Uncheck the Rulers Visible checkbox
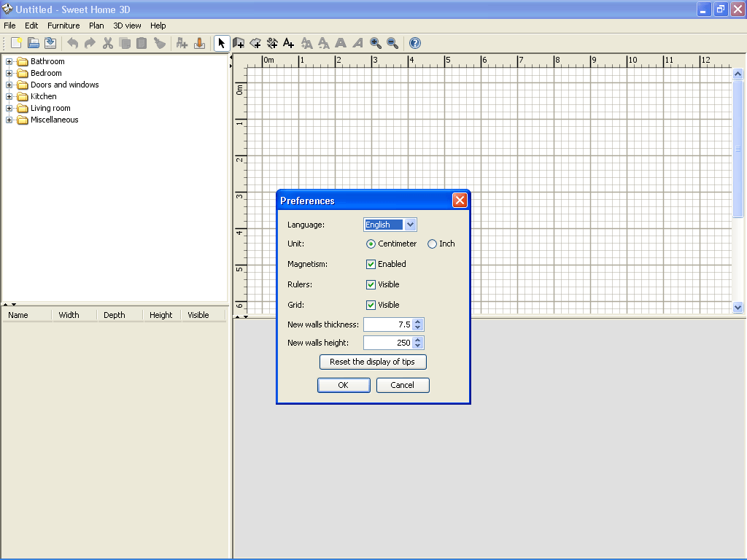 tap(371, 284)
